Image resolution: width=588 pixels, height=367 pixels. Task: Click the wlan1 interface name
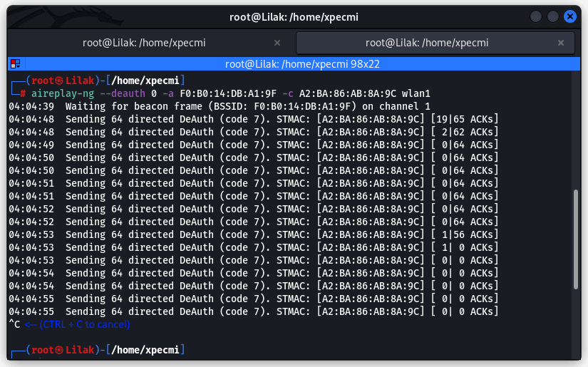pos(416,93)
